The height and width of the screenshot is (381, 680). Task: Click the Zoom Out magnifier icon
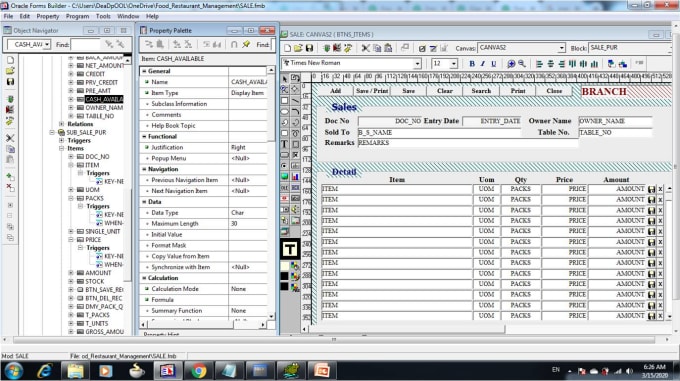(x=522, y=64)
